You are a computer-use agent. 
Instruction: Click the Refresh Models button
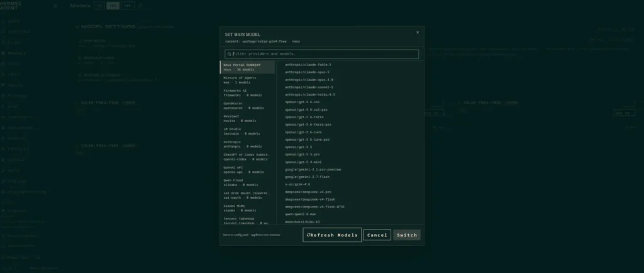tap(332, 235)
